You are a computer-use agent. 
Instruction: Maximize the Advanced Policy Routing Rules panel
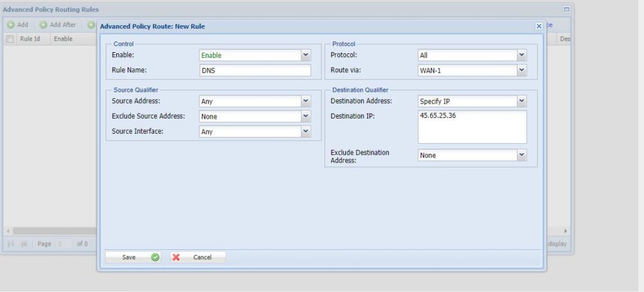tap(566, 10)
